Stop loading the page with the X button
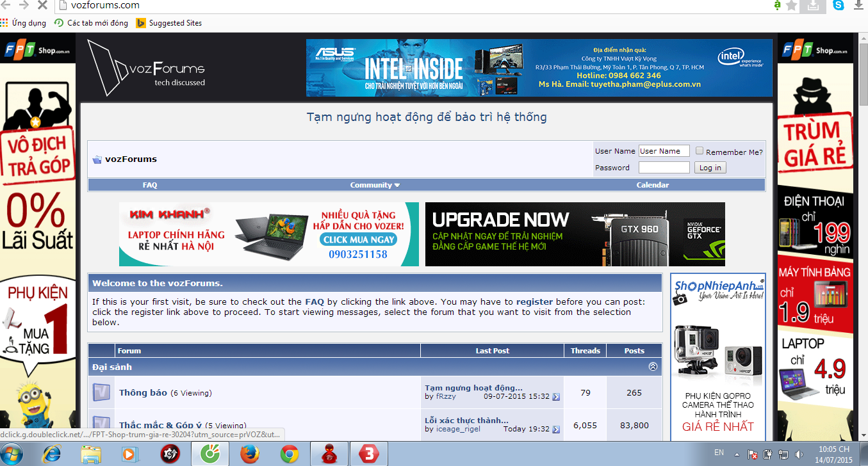The width and height of the screenshot is (868, 466). (x=42, y=5)
